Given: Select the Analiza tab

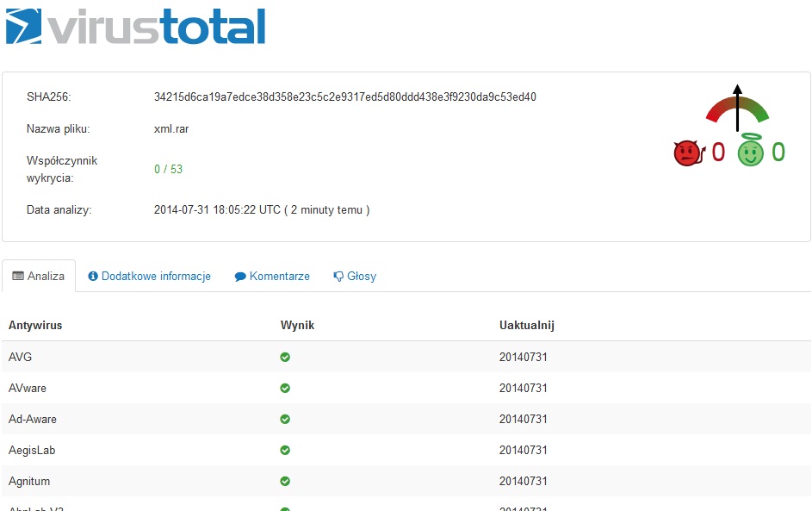Looking at the screenshot, I should point(39,277).
